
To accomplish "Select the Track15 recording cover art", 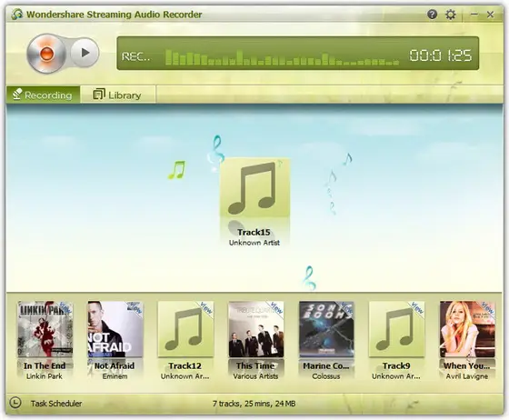I will pos(254,187).
